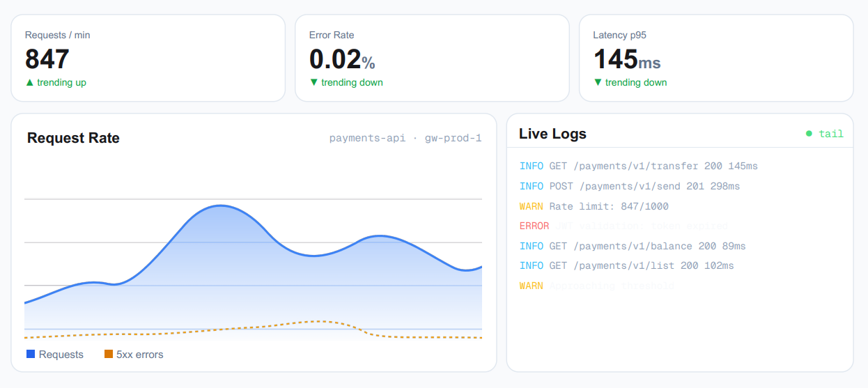Screen dimensions: 868x388
Task: Click the 'Request Rate' chart heading
Action: coord(73,138)
